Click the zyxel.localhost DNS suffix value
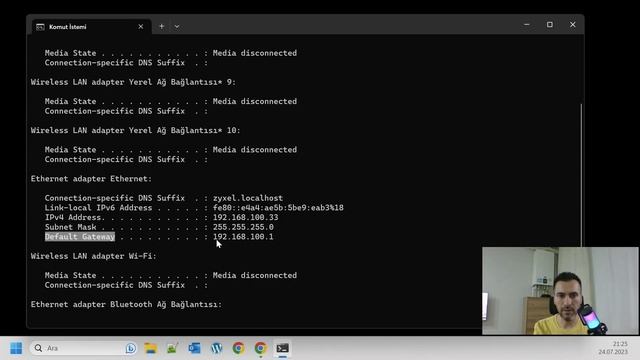The height and width of the screenshot is (360, 640). [x=248, y=198]
